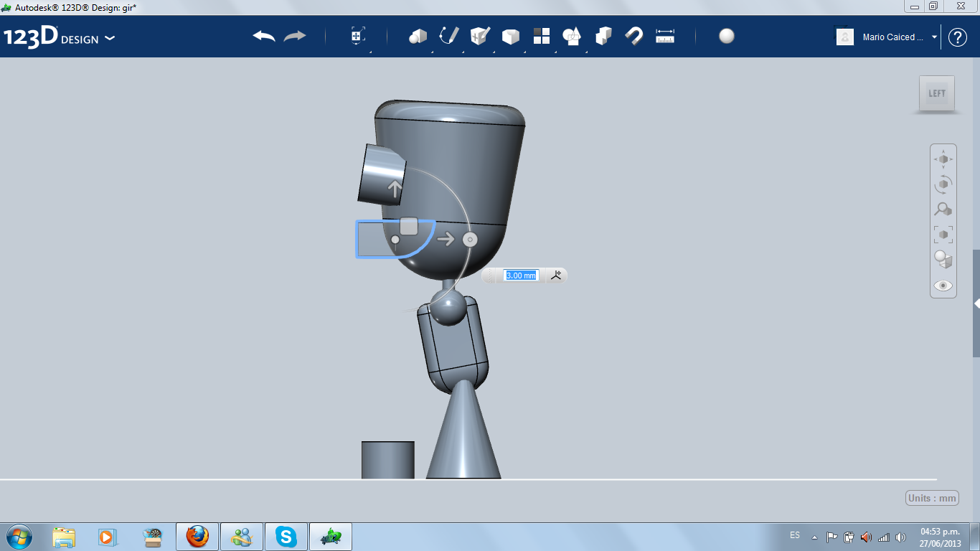Screen dimensions: 980x551
Task: Click the circular rotation handle
Action: 470,239
